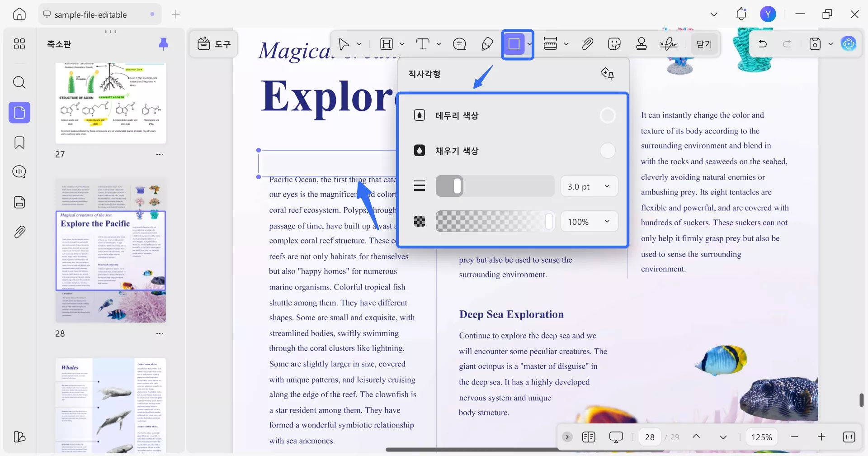Image resolution: width=868 pixels, height=456 pixels.
Task: Click the page number field showing 28
Action: [x=650, y=437]
